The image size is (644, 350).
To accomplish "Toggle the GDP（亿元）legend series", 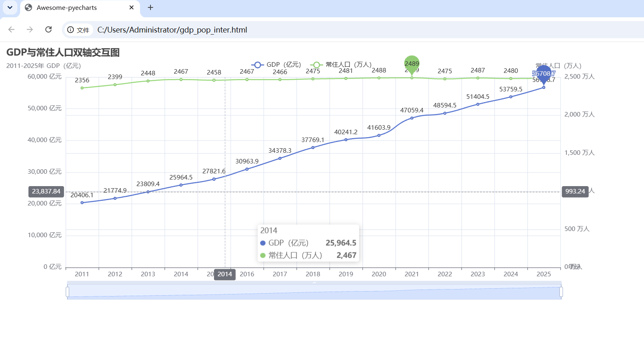I will (x=276, y=65).
